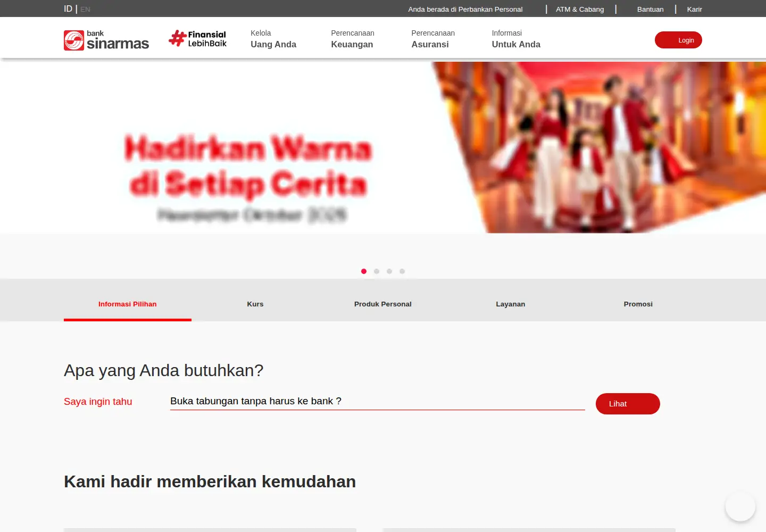This screenshot has height=532, width=766.
Task: Switch to the Kurs tab
Action: pyautogui.click(x=255, y=304)
